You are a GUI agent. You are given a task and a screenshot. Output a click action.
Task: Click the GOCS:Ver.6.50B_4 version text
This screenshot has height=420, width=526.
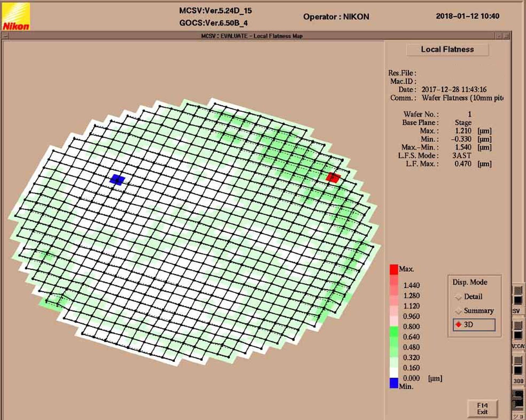pyautogui.click(x=213, y=23)
